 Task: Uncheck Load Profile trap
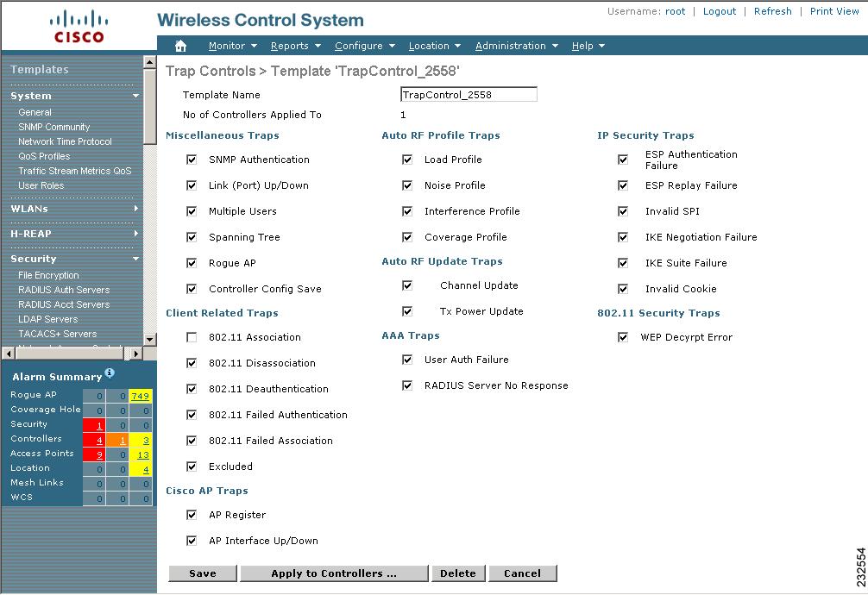tap(407, 160)
